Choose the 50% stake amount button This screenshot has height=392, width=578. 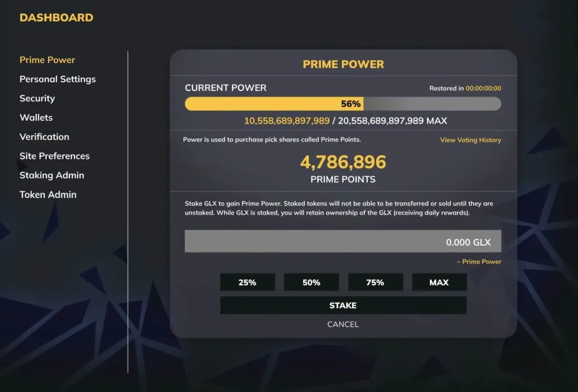tap(311, 282)
